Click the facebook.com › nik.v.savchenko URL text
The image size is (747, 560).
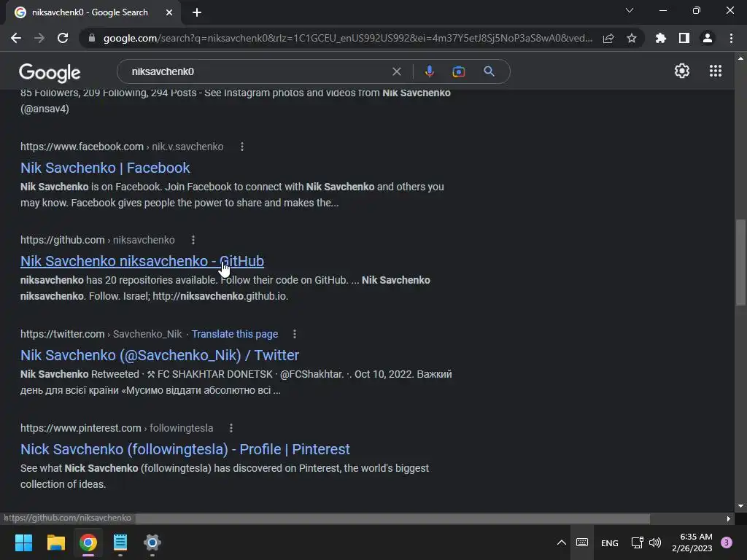coord(122,147)
